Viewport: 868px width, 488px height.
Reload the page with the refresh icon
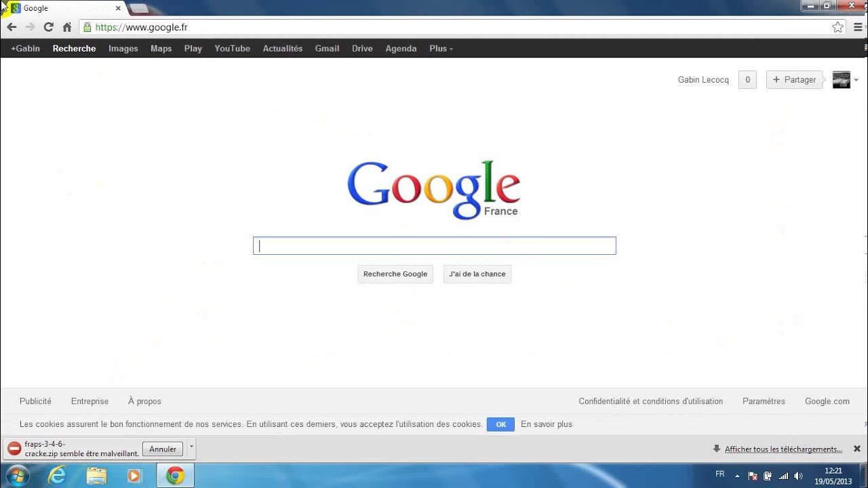[48, 27]
